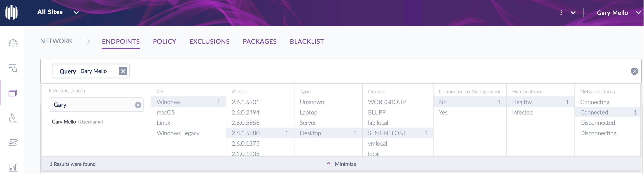The height and width of the screenshot is (174, 644).
Task: Open the Reports bar chart icon
Action: (13, 167)
